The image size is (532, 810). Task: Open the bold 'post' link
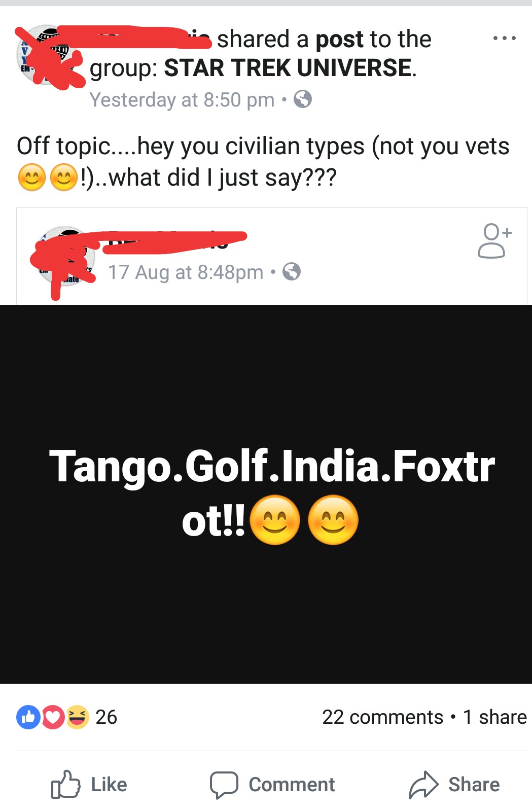click(x=340, y=40)
